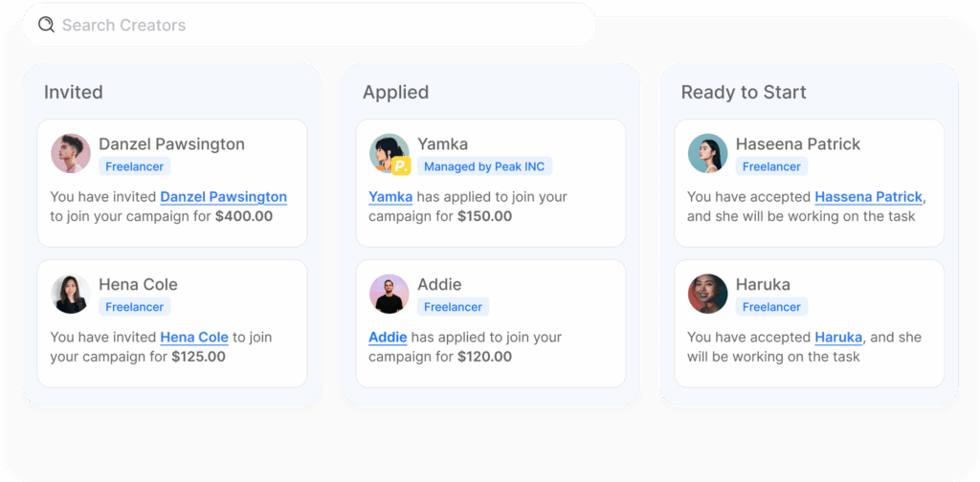Select the Applied column header
Image resolution: width=980 pixels, height=482 pixels.
click(x=395, y=93)
